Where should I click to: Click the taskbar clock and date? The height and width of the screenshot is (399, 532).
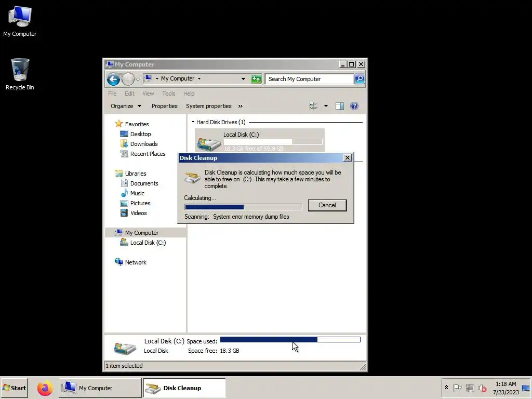click(x=506, y=388)
